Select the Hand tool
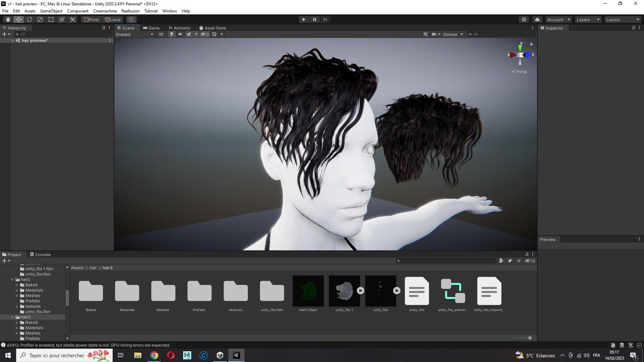Viewport: 644px width, 362px height. pyautogui.click(x=8, y=19)
